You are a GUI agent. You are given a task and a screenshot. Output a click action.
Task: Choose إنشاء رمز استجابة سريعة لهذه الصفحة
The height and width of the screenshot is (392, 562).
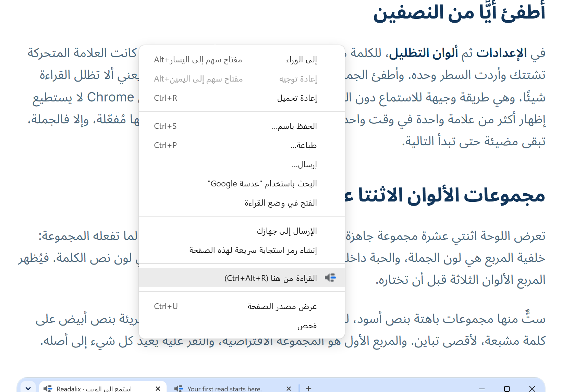point(242,250)
